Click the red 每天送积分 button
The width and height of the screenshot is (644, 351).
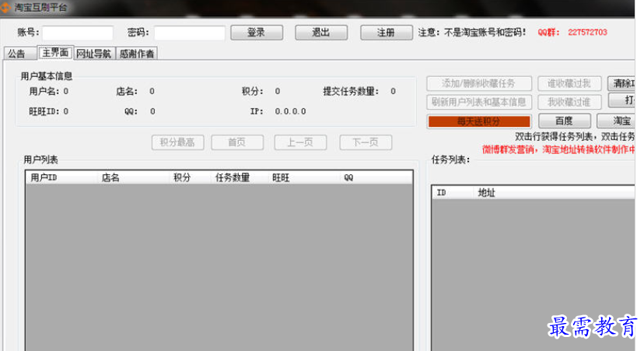(x=479, y=121)
